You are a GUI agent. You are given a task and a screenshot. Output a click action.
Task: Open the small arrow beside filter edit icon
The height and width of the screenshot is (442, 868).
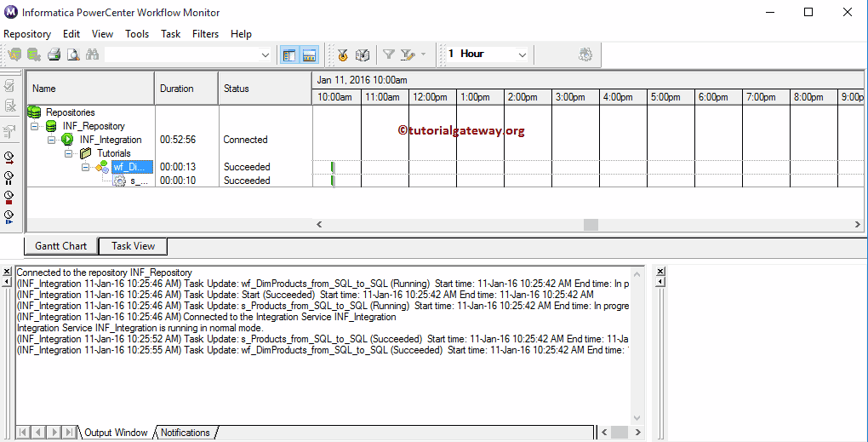pos(424,55)
